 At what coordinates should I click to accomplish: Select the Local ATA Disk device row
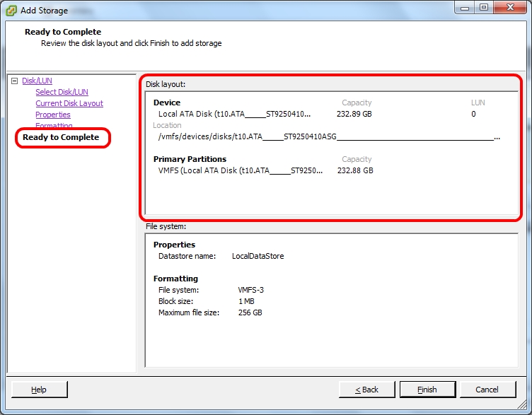234,114
